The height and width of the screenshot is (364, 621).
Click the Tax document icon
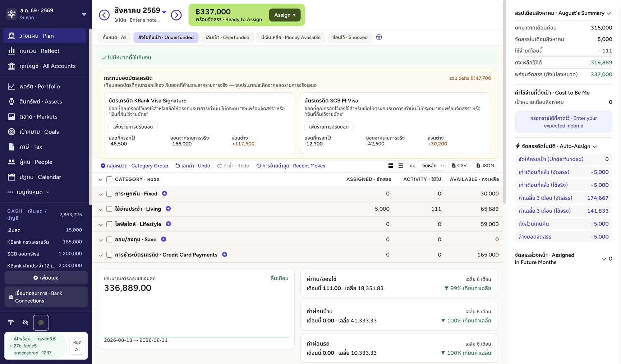click(x=11, y=147)
